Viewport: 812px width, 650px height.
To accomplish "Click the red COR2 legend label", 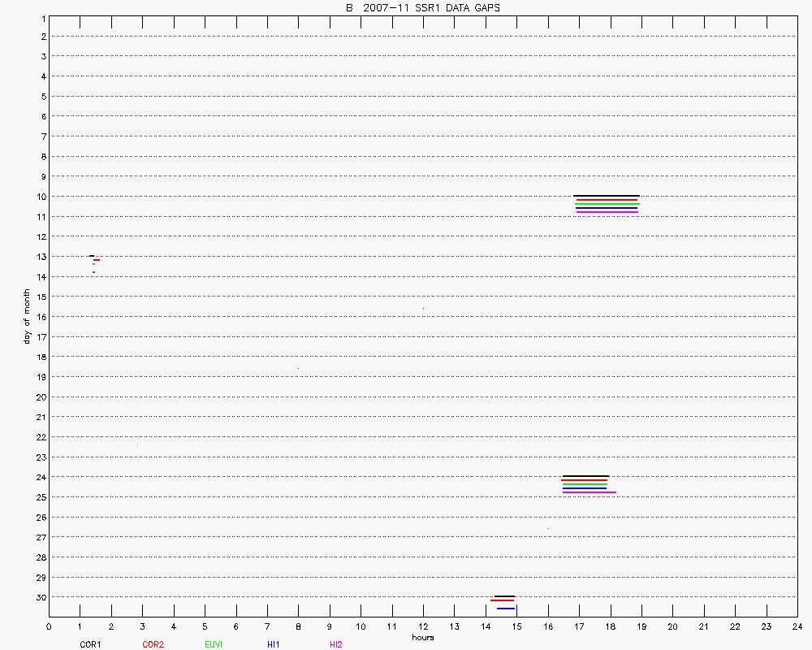I will (153, 644).
